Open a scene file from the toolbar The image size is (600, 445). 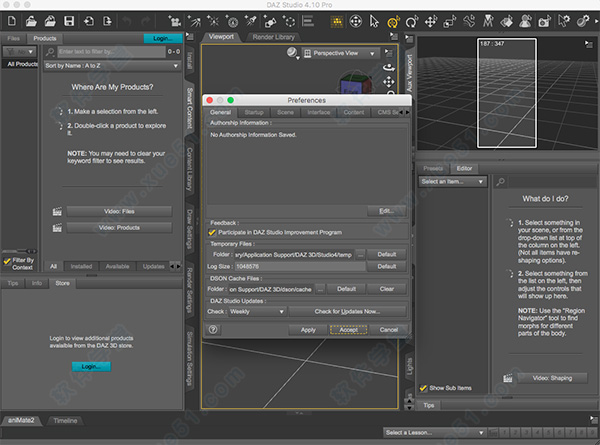pyautogui.click(x=31, y=21)
